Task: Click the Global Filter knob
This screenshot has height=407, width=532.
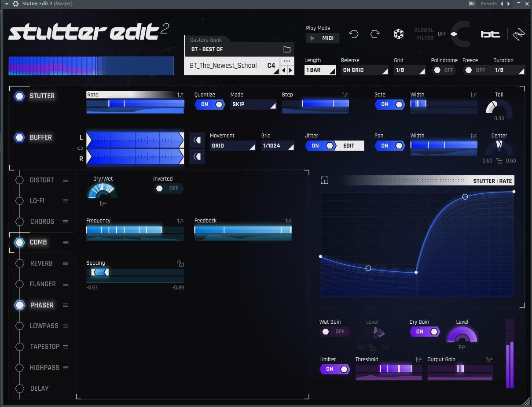Action: point(460,34)
